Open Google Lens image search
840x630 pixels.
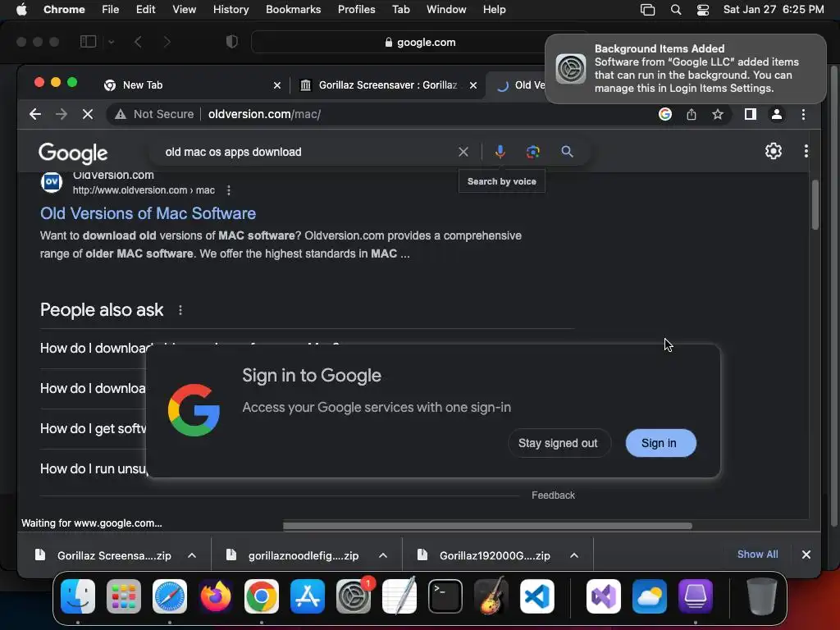(x=533, y=152)
